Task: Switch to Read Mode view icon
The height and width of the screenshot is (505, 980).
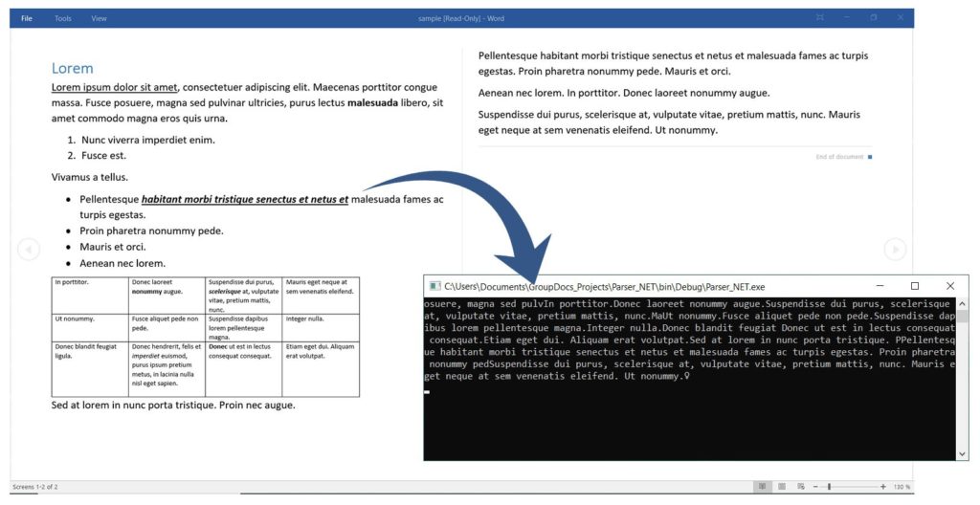Action: click(763, 487)
